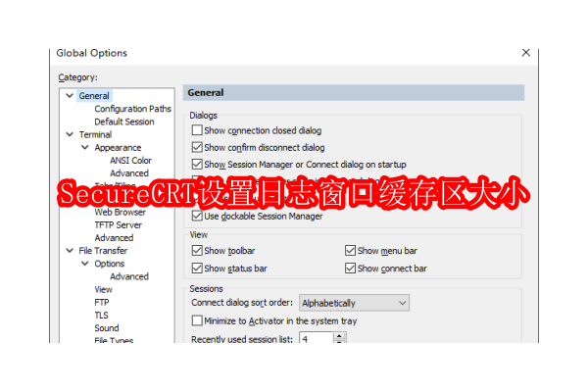Open Advanced under Appearance
This screenshot has width=588, height=392.
[x=129, y=172]
